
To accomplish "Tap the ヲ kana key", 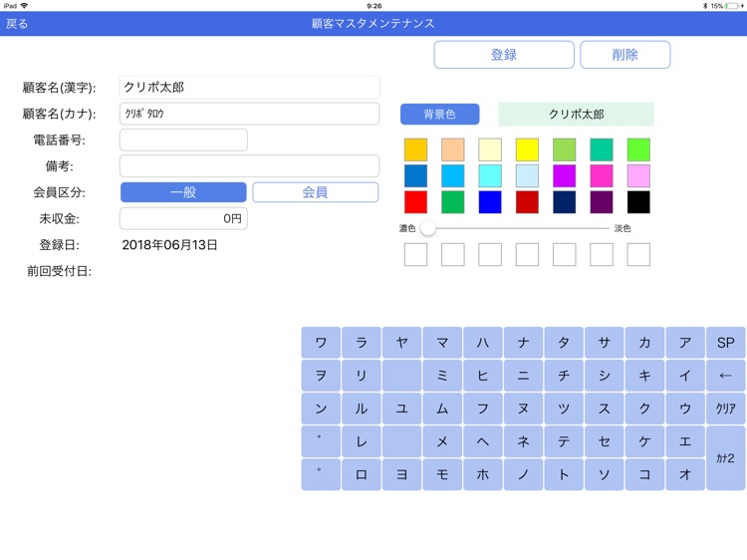I will [321, 376].
